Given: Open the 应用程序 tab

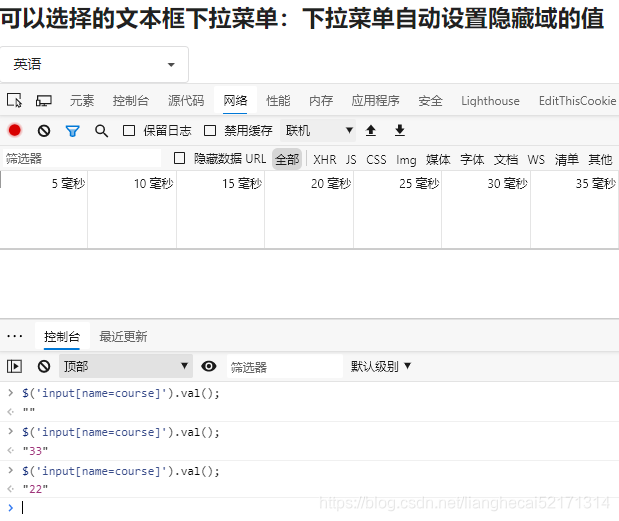Looking at the screenshot, I should (x=375, y=101).
